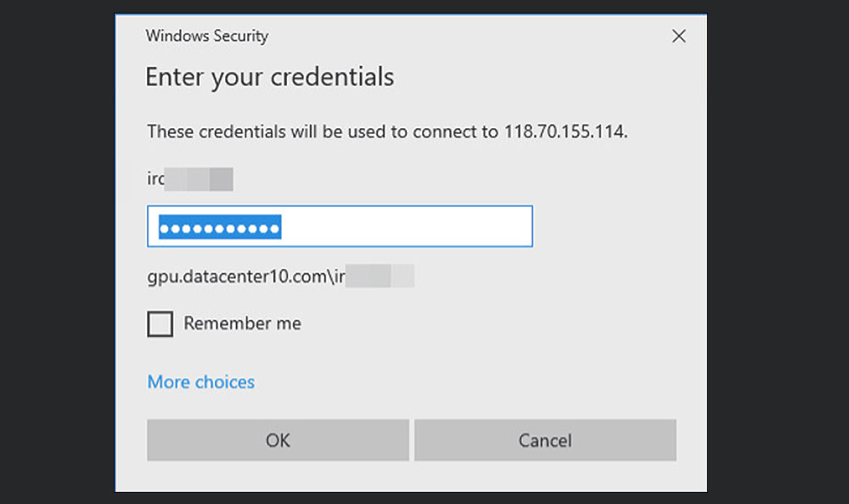Image resolution: width=849 pixels, height=504 pixels.
Task: Click the blurred part of the username
Action: pyautogui.click(x=199, y=179)
